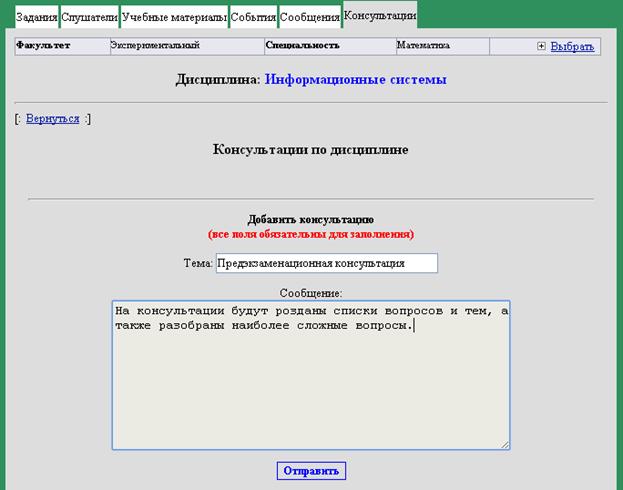Grab the text area resize handle

(x=505, y=444)
